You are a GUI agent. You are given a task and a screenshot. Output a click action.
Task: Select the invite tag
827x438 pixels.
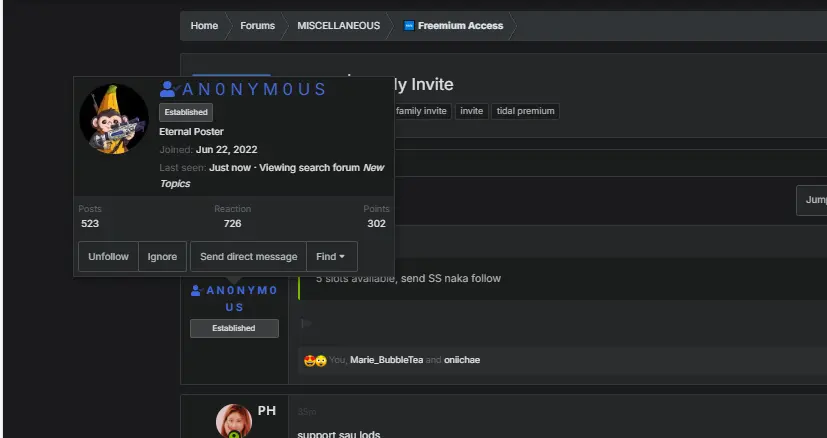tap(472, 111)
